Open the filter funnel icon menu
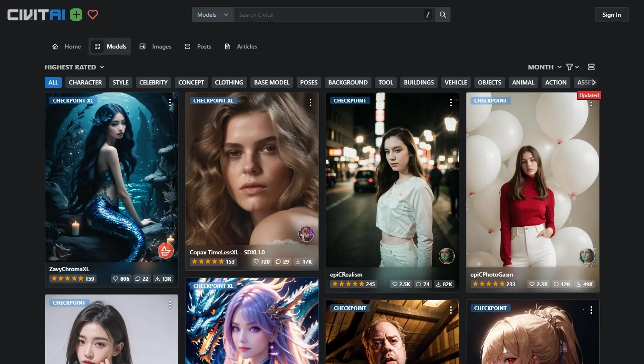Image resolution: width=644 pixels, height=364 pixels. tap(572, 67)
